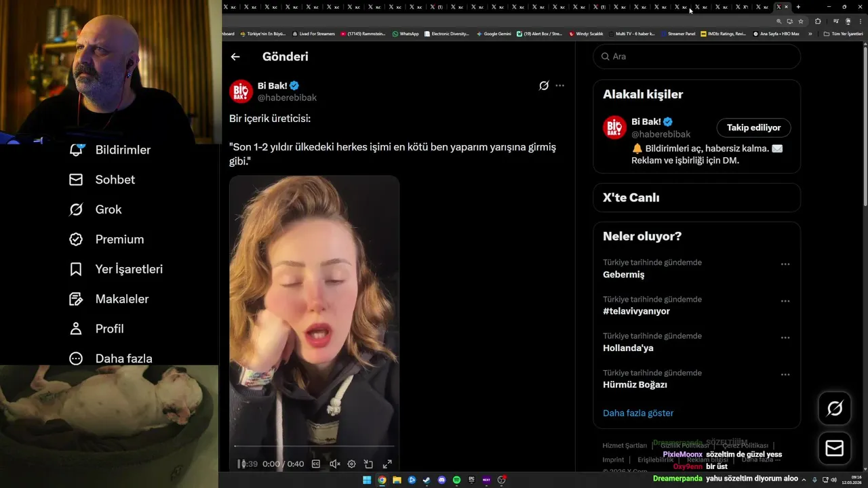The height and width of the screenshot is (488, 868).
Task: Open Grok from the sidebar
Action: pos(96,209)
